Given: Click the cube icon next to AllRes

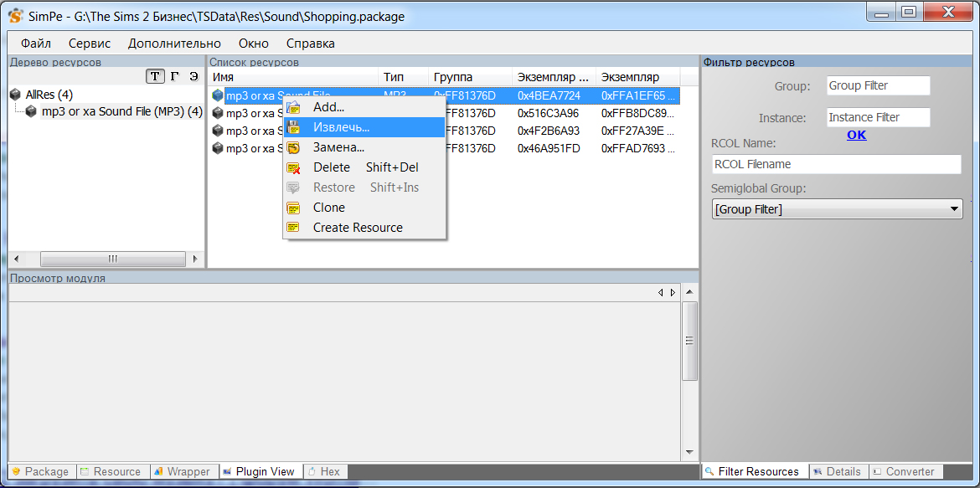Looking at the screenshot, I should point(15,95).
